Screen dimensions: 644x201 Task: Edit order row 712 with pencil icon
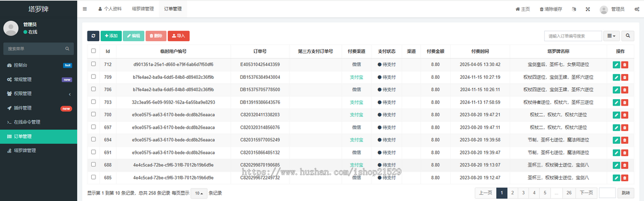click(x=616, y=64)
